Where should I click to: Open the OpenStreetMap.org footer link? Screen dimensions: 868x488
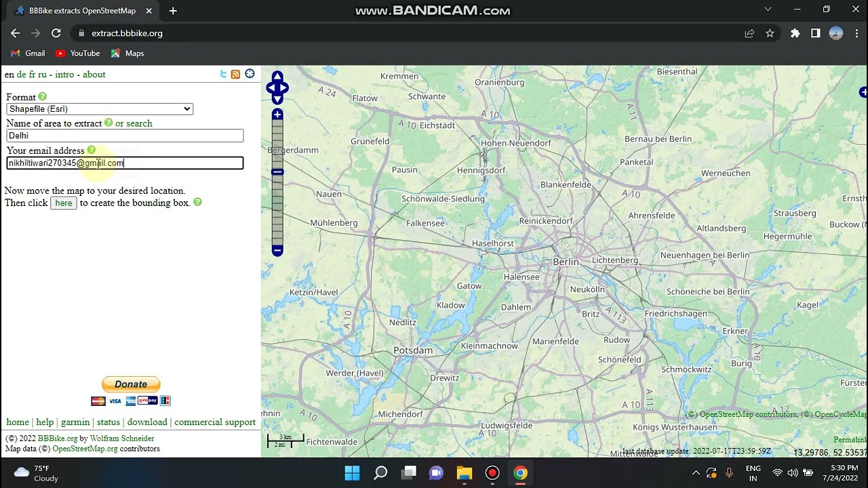click(85, 449)
